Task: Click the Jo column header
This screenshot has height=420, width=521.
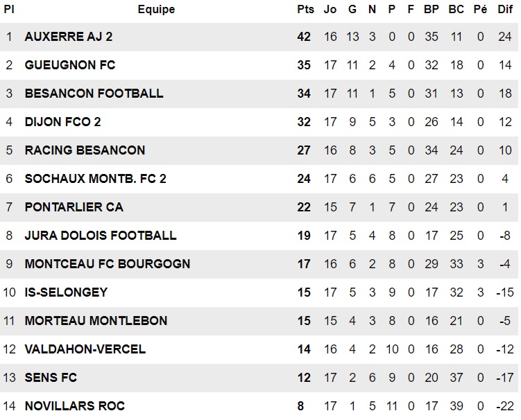Action: click(x=330, y=9)
